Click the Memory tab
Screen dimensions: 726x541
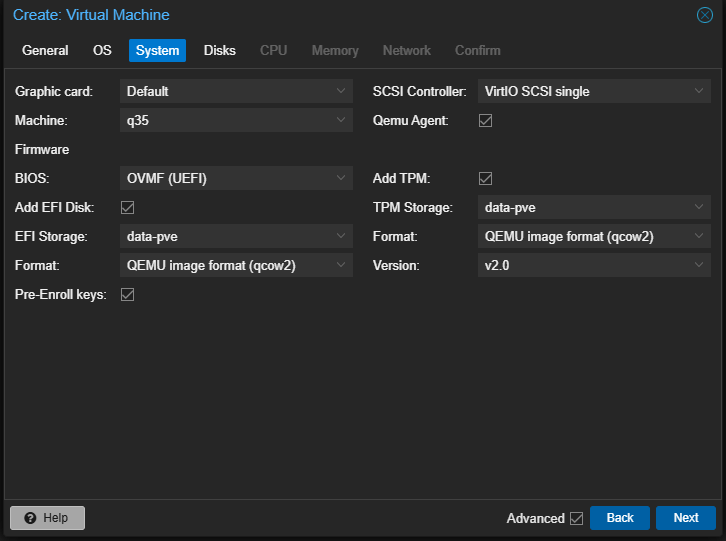335,50
